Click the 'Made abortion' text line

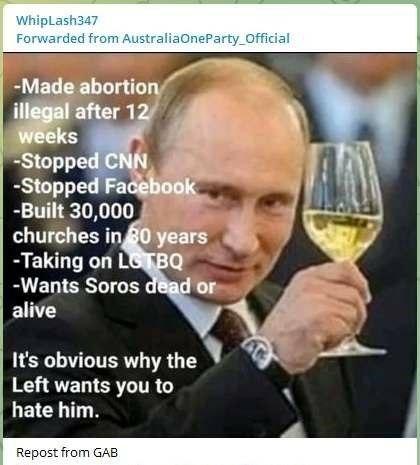[x=86, y=87]
